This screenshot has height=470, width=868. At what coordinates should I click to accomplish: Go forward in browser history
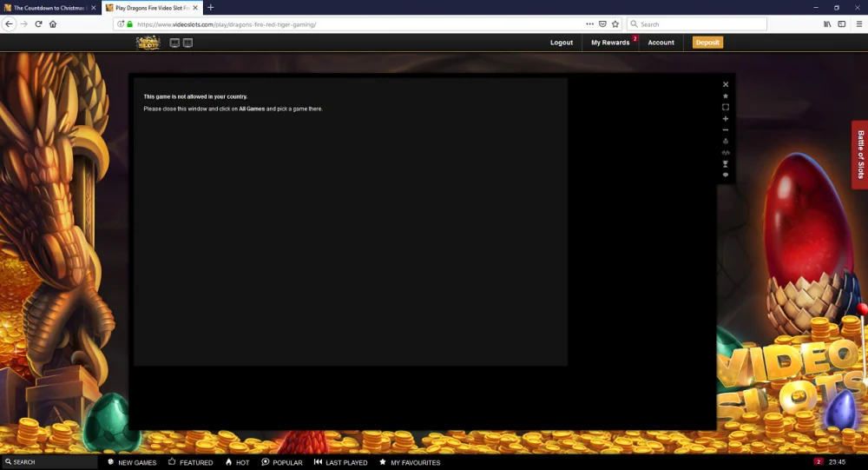pyautogui.click(x=23, y=23)
